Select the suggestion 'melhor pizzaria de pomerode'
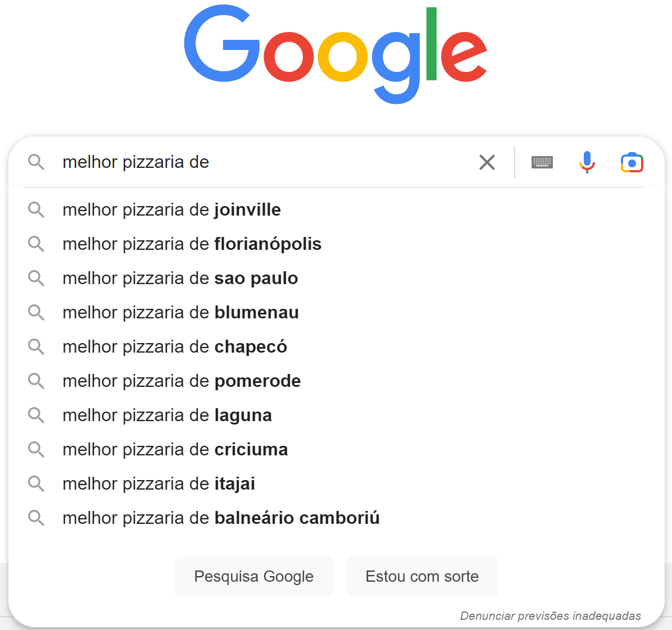Image resolution: width=672 pixels, height=630 pixels. pos(181,381)
